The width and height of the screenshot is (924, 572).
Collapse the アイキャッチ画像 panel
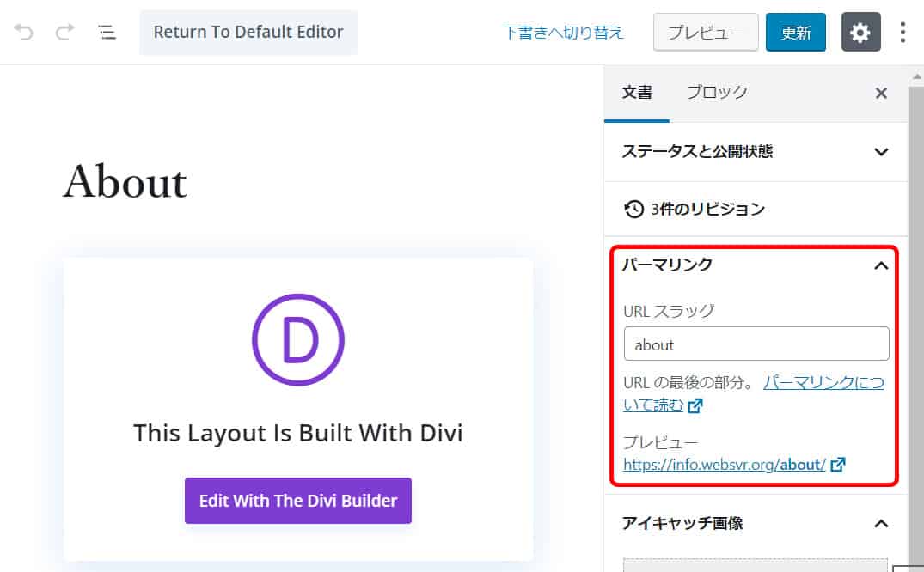click(880, 523)
